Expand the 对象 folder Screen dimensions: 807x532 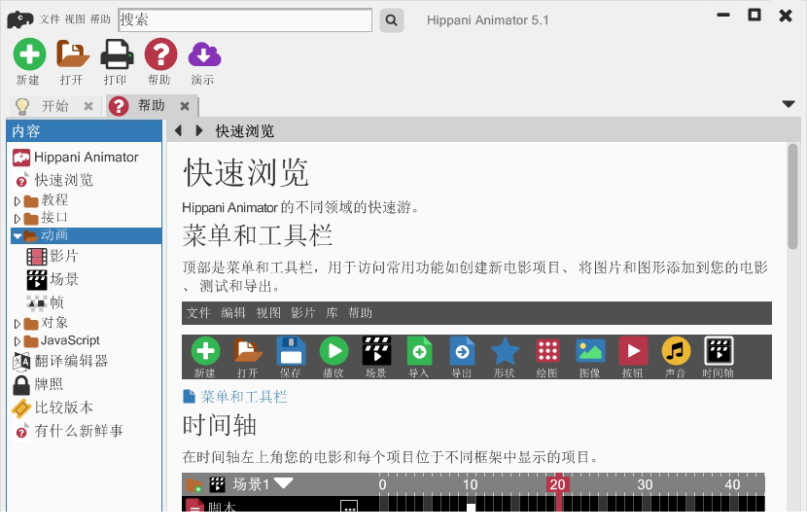[18, 324]
